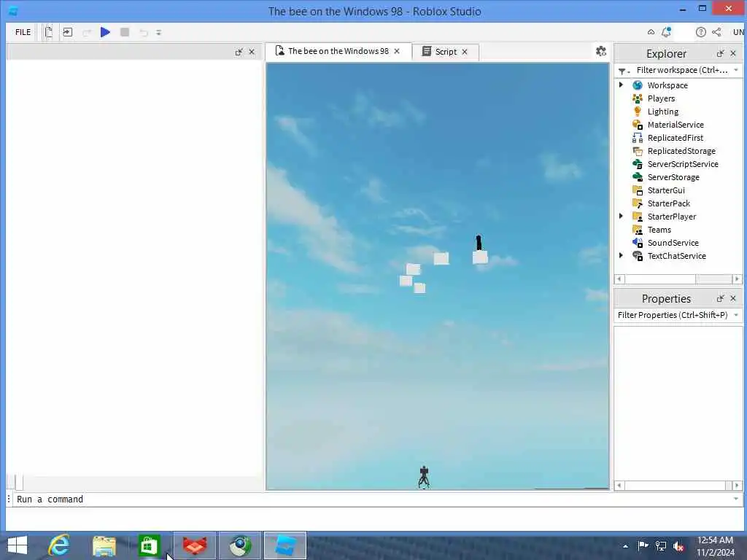
Task: Click the New file icon in toolbar
Action: [x=48, y=32]
